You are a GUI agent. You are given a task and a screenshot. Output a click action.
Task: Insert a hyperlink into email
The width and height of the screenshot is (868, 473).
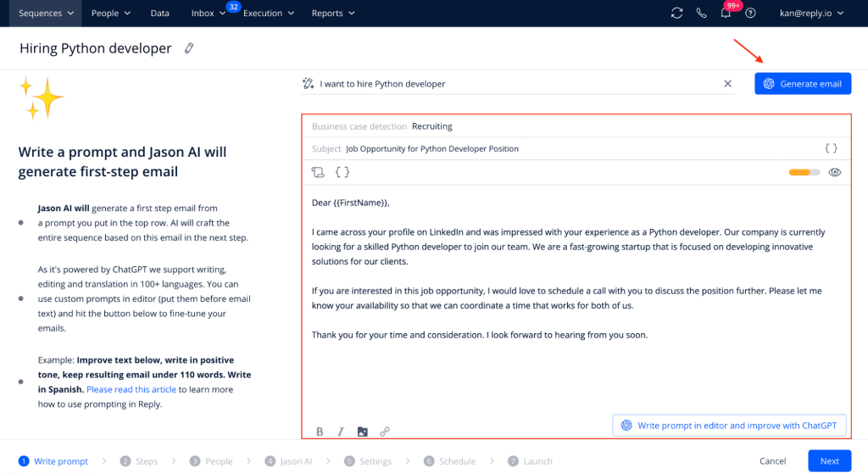coord(385,431)
